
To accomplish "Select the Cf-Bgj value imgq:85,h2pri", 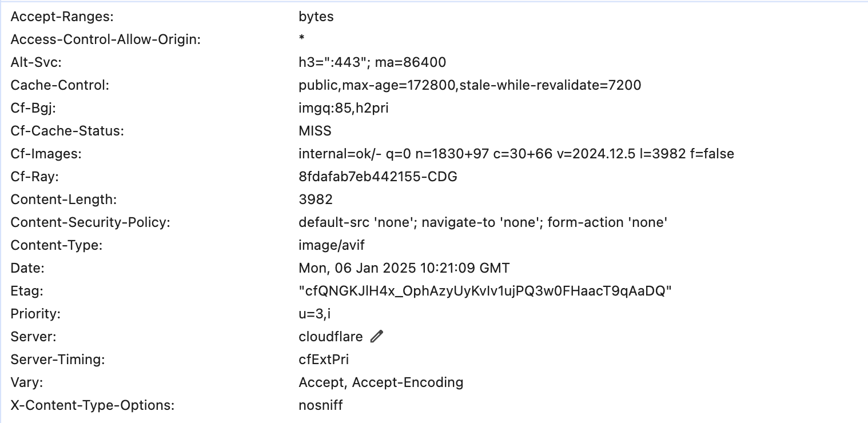I will pyautogui.click(x=343, y=108).
